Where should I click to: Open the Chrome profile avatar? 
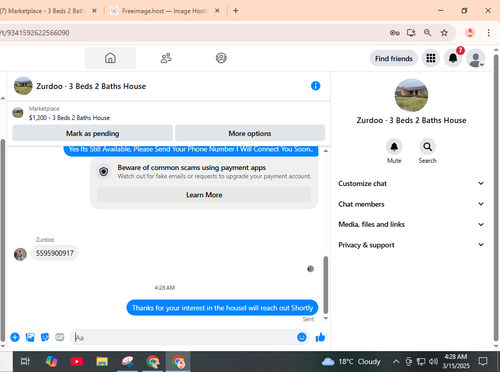pos(470,33)
